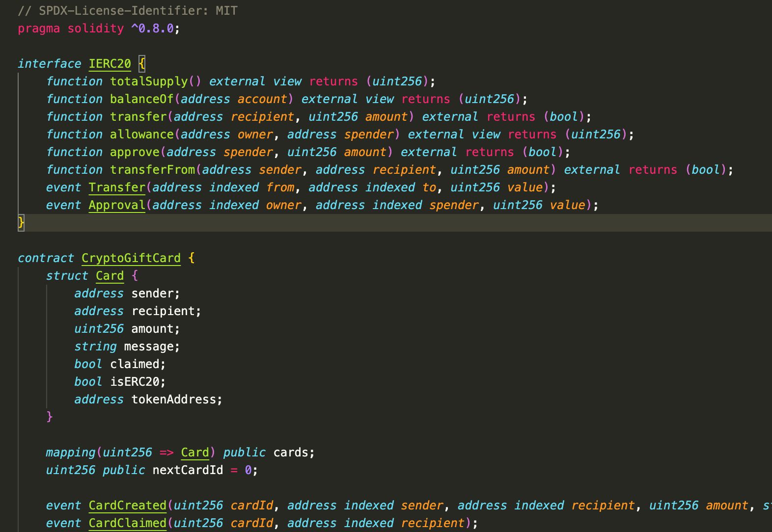Click the 'struct' keyword

67,276
